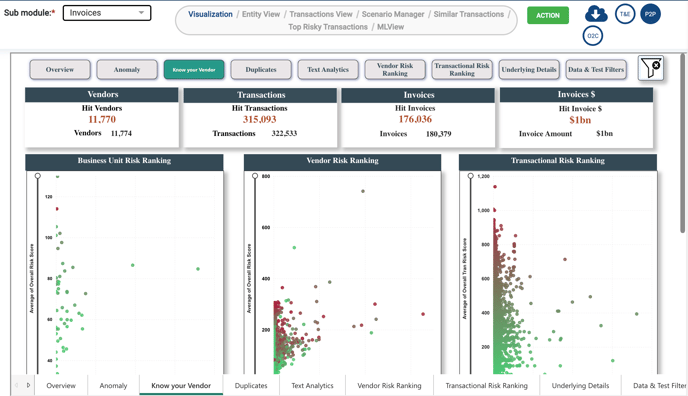Click the Vendors count 11,774
Viewport: 688px width, 396px height.
121,133
